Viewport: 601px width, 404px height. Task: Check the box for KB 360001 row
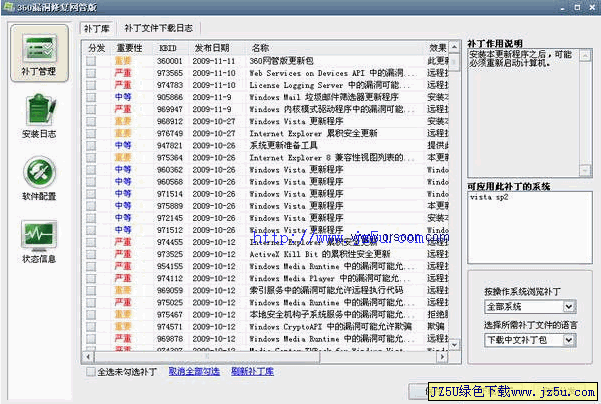(x=91, y=61)
